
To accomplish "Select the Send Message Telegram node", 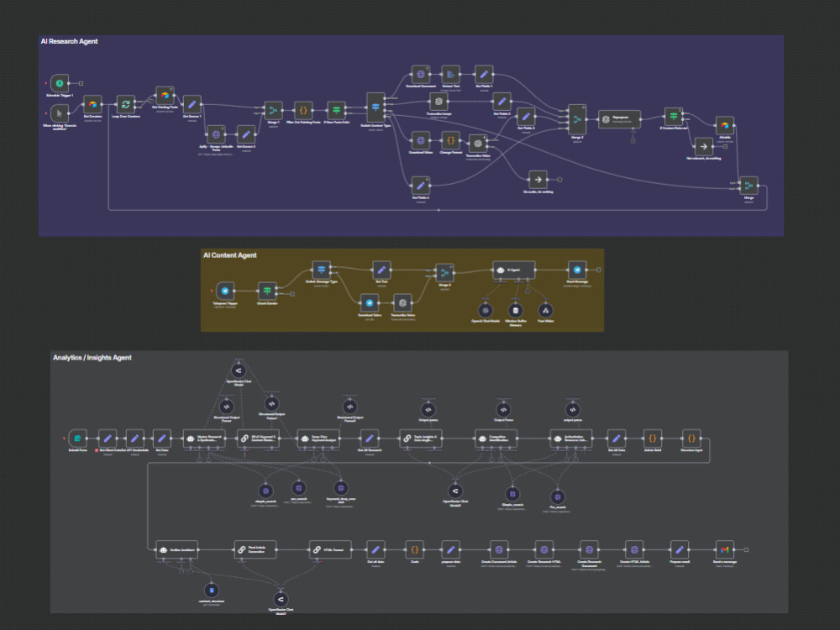I will (577, 270).
